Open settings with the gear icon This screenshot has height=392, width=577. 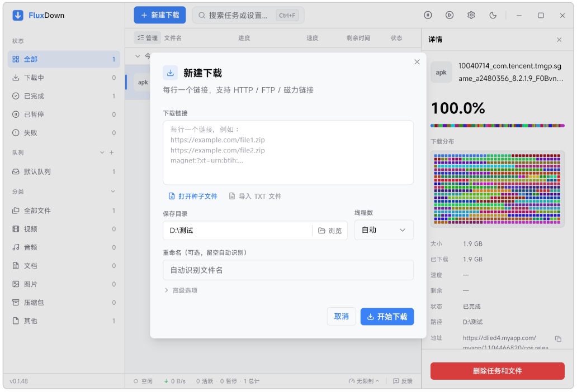tap(471, 15)
